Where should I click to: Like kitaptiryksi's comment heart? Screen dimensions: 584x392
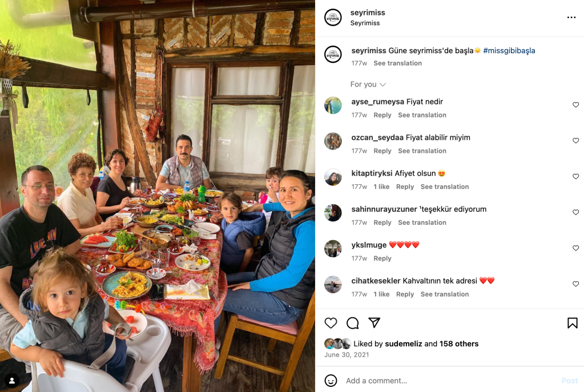tap(575, 176)
